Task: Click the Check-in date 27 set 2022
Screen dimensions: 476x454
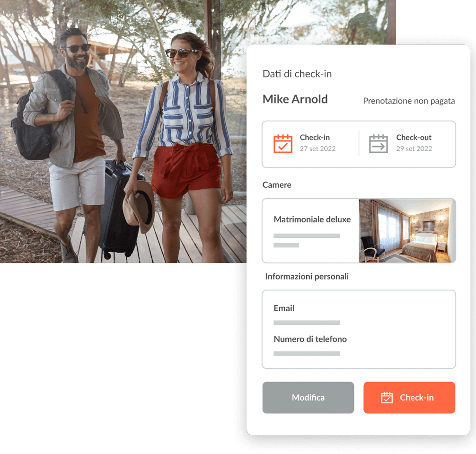Action: tap(317, 148)
